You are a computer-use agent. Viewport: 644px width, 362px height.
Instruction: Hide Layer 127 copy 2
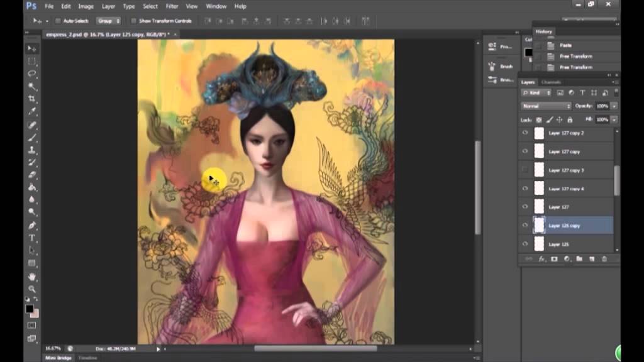coord(525,133)
